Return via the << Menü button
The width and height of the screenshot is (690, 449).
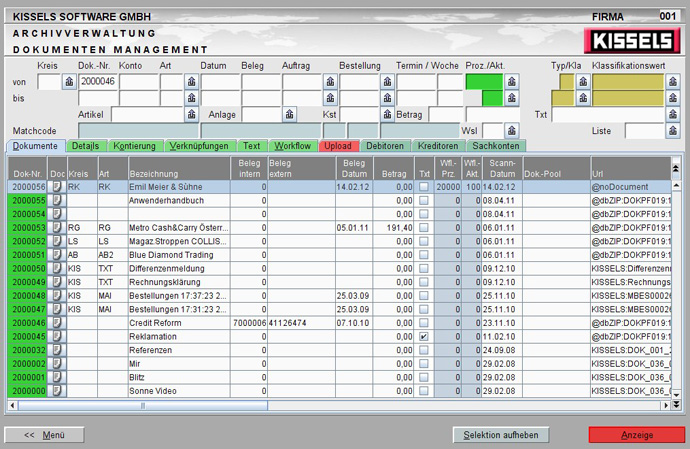point(44,435)
